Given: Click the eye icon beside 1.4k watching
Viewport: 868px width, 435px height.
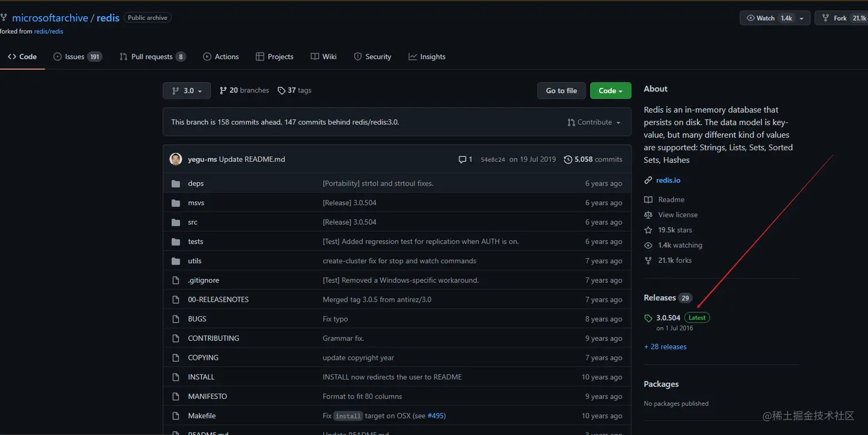Looking at the screenshot, I should coord(648,245).
